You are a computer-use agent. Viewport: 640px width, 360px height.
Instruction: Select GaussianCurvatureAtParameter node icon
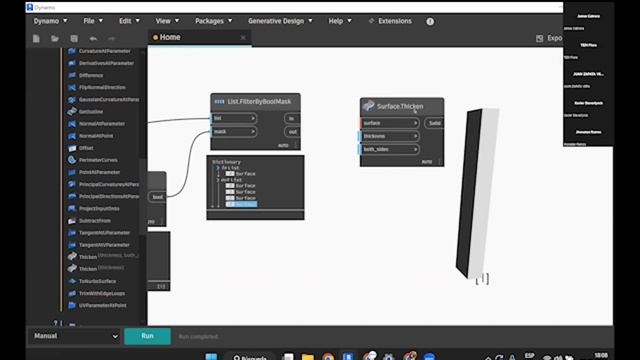coord(72,100)
